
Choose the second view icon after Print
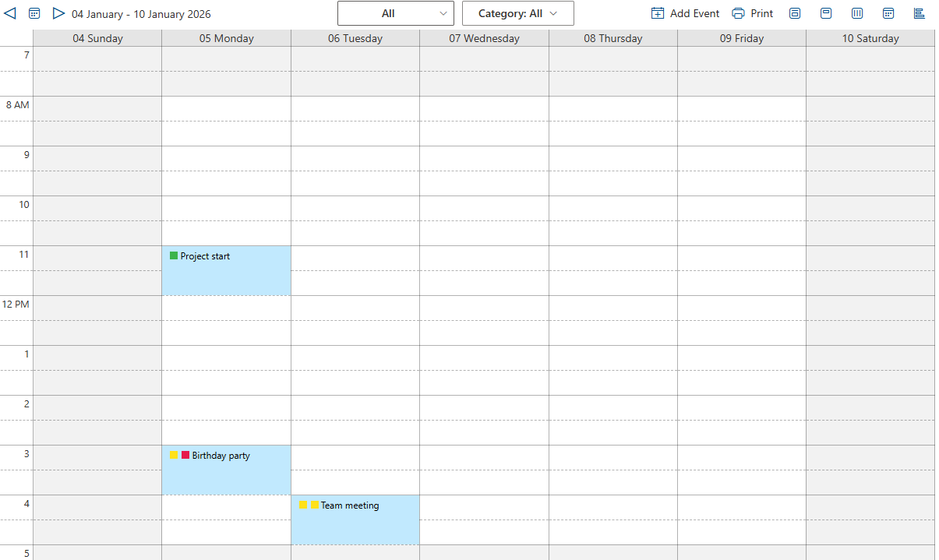826,13
